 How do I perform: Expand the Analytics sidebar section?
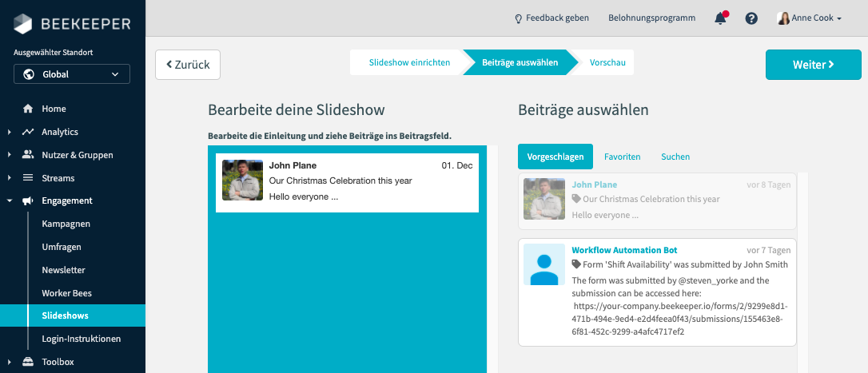pyautogui.click(x=9, y=132)
